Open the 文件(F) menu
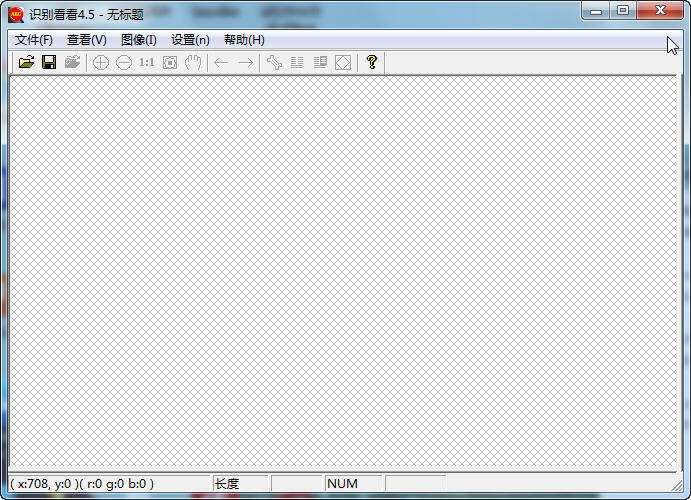The width and height of the screenshot is (691, 500). (x=33, y=40)
